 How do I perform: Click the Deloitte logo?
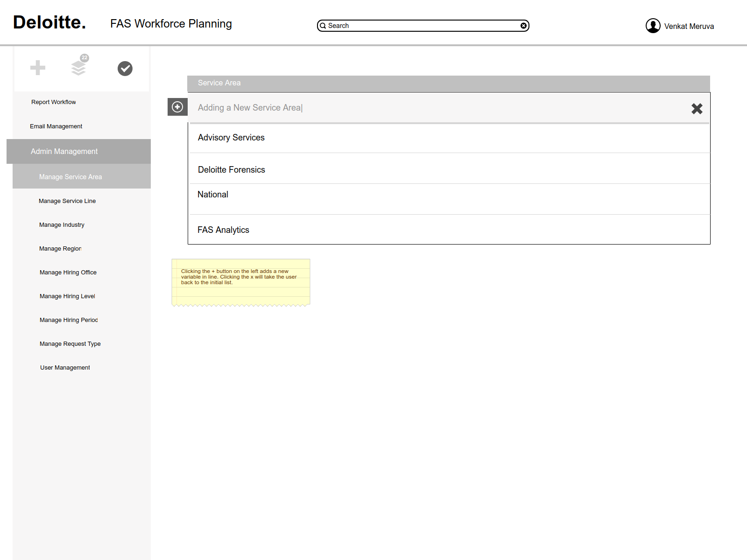coord(49,22)
